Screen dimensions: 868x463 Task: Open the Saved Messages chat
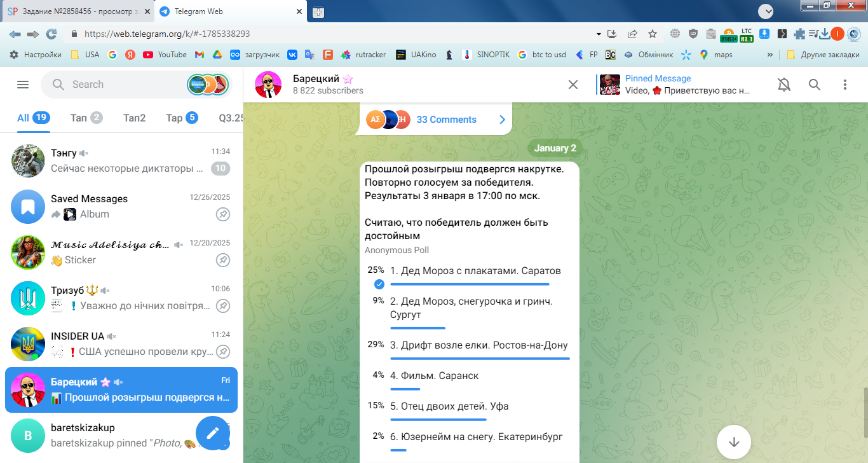121,206
